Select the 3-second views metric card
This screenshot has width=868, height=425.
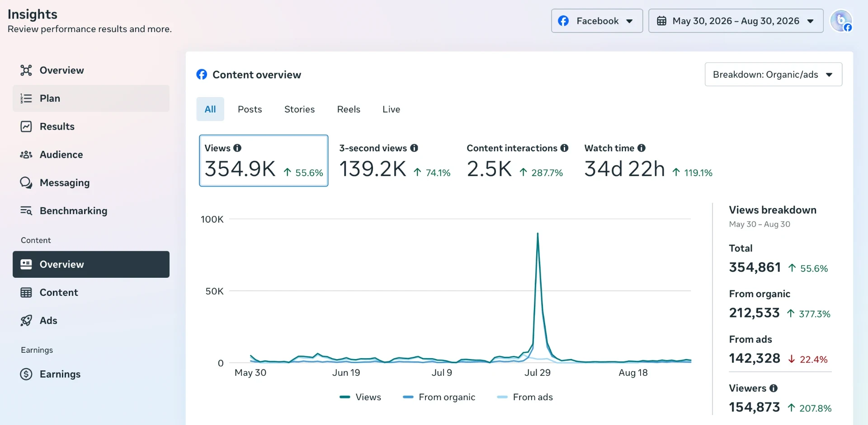click(395, 161)
